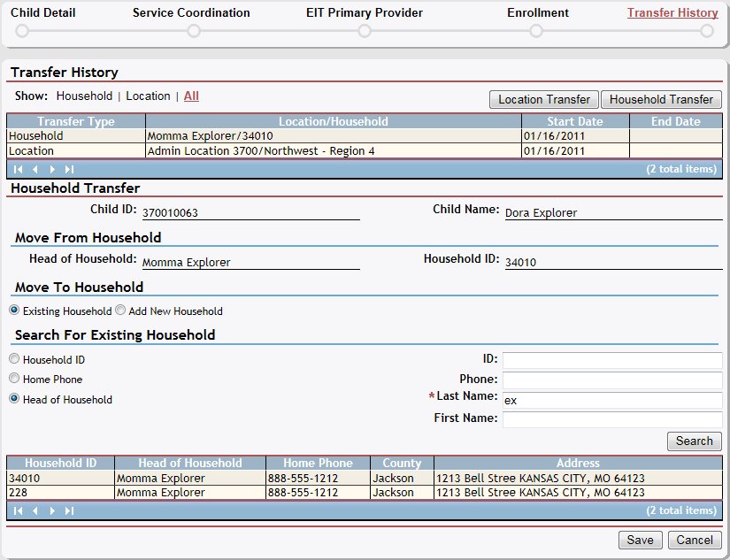Go to first page in household results pager
This screenshot has width=730, height=560.
point(19,510)
